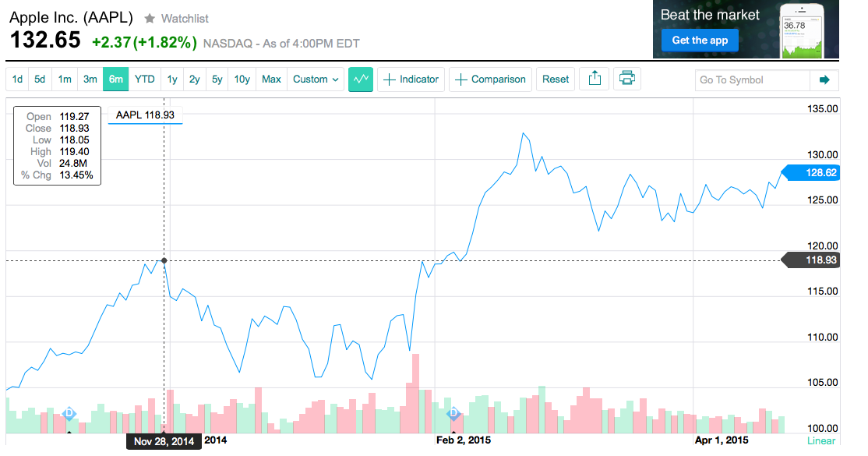Select the 6m time range
Viewport: 868px width, 456px height.
point(116,79)
